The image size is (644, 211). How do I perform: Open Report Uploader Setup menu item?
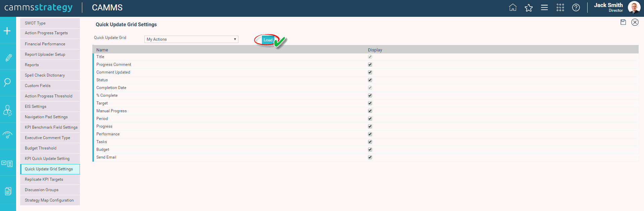click(x=50, y=54)
